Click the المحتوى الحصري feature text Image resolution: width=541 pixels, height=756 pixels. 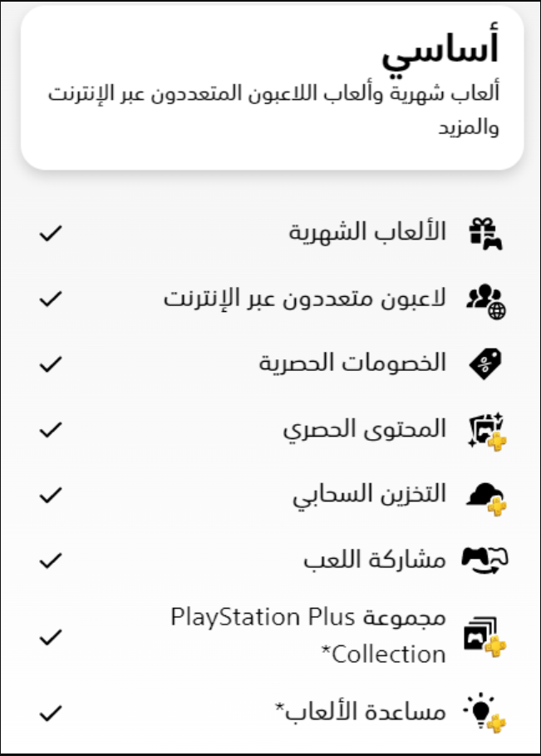click(x=364, y=429)
